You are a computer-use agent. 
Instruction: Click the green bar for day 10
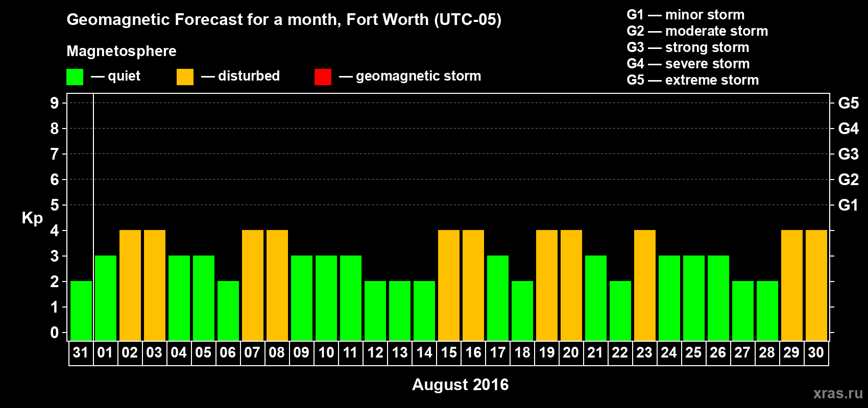coord(326,298)
